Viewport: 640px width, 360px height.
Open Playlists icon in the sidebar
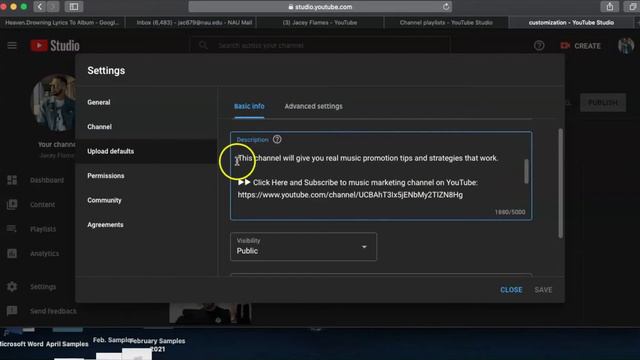click(12, 229)
